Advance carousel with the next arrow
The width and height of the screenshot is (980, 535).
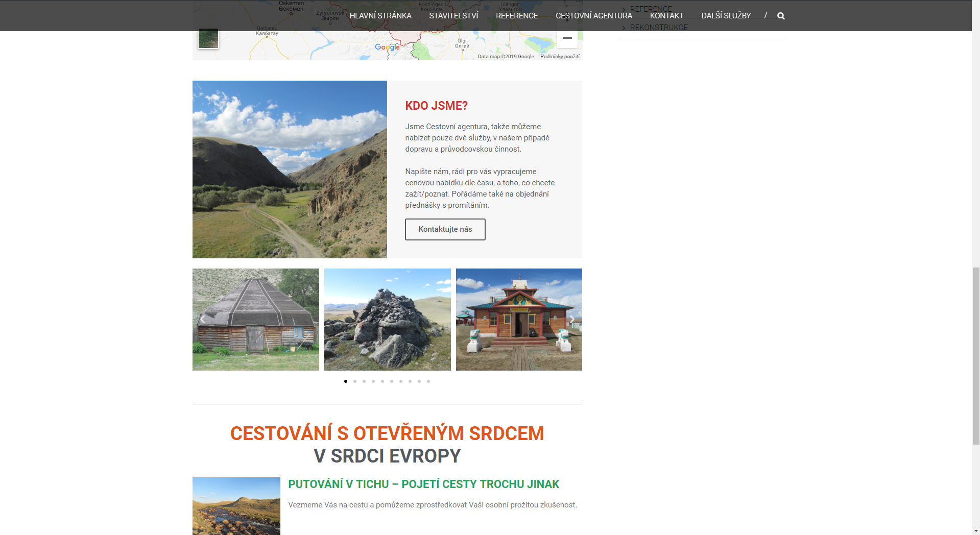tap(572, 320)
